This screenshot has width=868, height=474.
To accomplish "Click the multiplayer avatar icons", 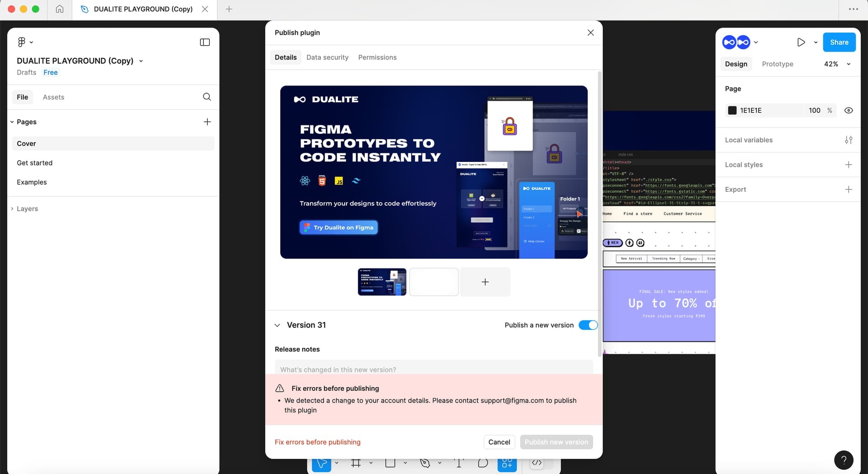I will [736, 42].
